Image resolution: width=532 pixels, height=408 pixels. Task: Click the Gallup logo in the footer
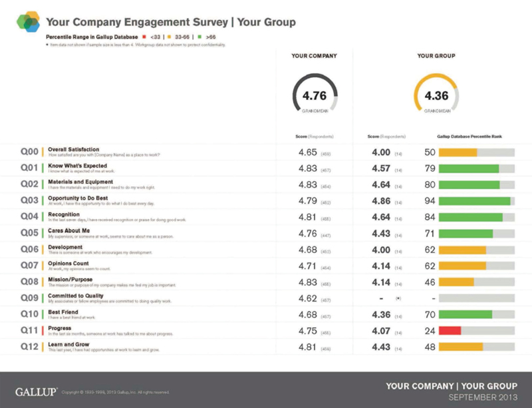tap(36, 392)
